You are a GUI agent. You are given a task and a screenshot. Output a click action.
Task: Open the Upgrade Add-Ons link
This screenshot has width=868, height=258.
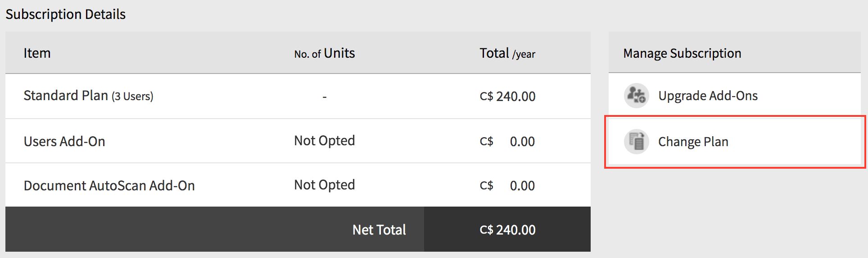[708, 96]
